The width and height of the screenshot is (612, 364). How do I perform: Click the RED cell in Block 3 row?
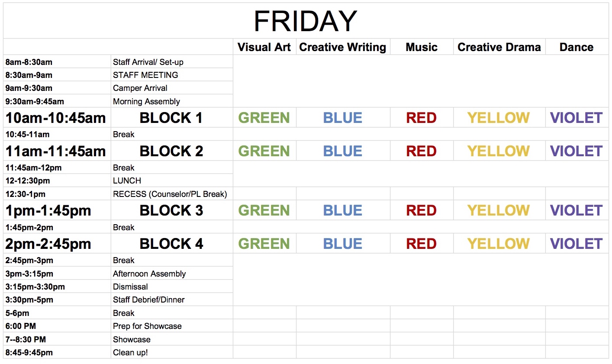422,210
